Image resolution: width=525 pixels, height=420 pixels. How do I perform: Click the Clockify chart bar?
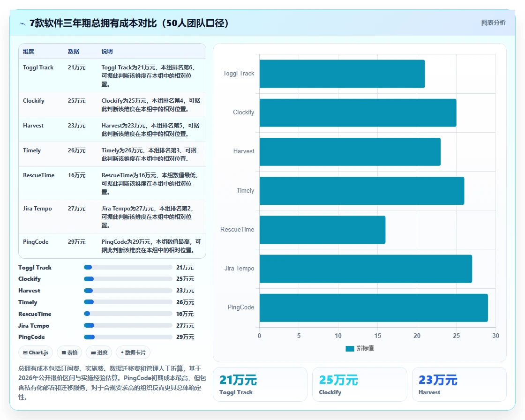[x=358, y=112]
